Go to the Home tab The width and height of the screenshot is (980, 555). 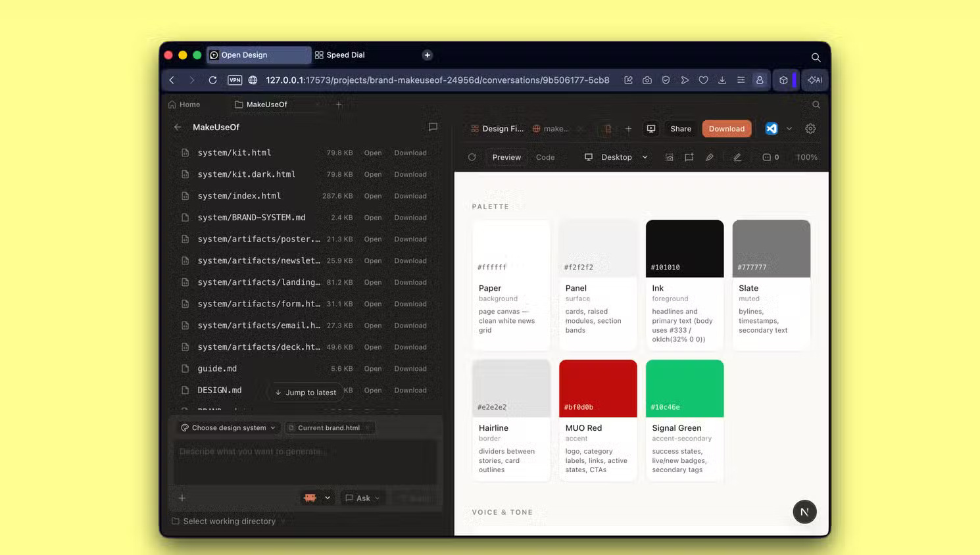point(184,105)
